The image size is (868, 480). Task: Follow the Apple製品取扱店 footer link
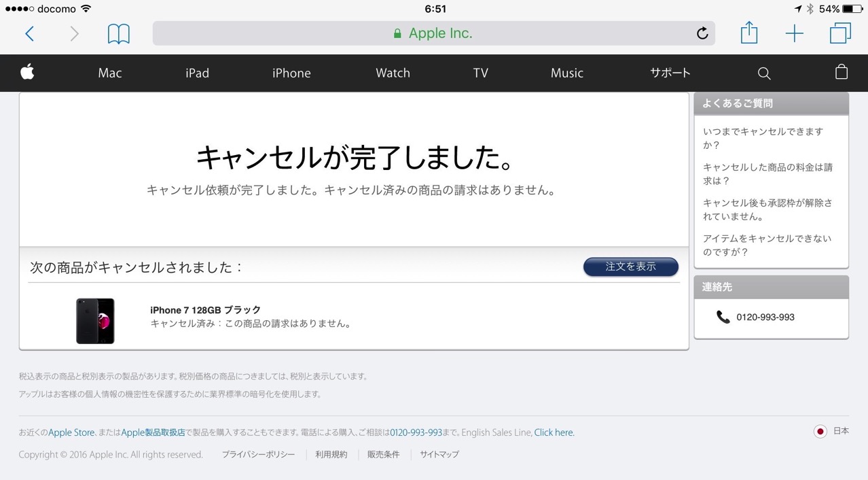(x=153, y=432)
